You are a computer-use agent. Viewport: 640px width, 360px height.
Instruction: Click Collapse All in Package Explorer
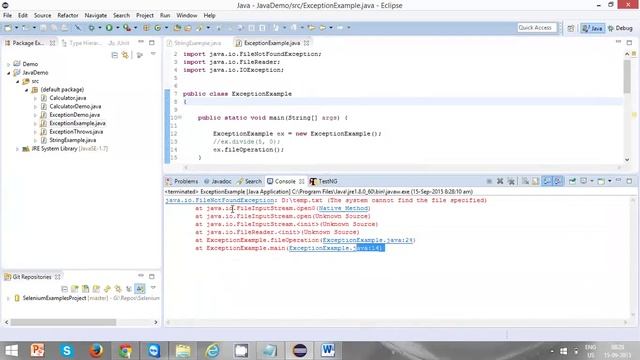[115, 55]
